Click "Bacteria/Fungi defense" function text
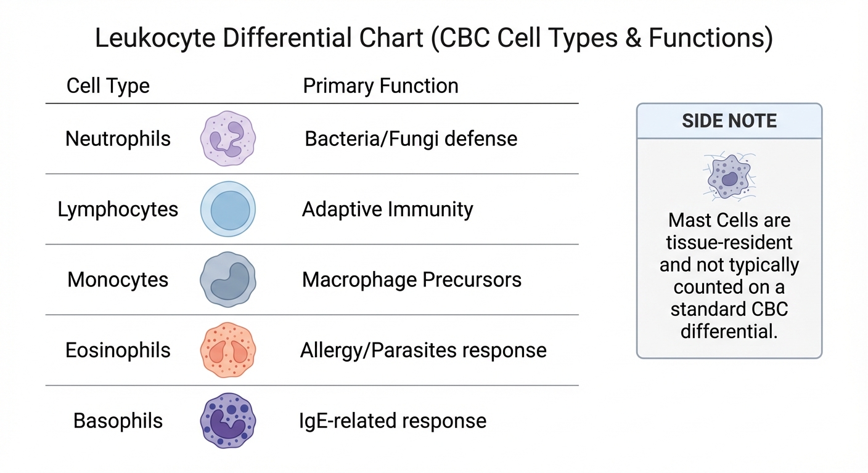Screen dimensions: 868x473 411,139
